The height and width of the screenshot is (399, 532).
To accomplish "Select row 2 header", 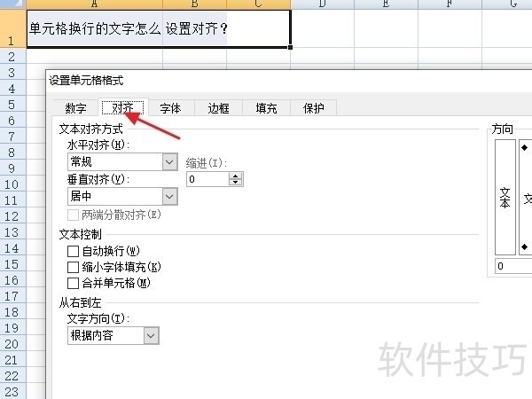I will [13, 57].
